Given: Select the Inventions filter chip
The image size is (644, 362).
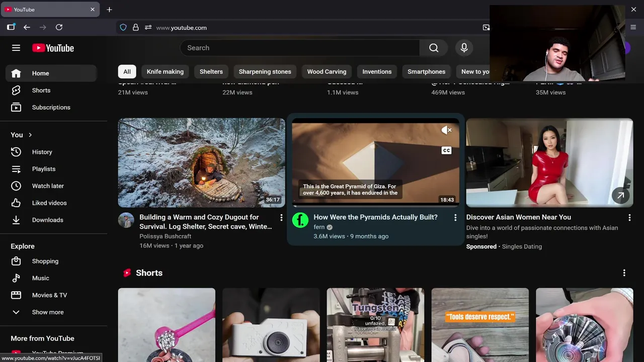Looking at the screenshot, I should pyautogui.click(x=377, y=71).
